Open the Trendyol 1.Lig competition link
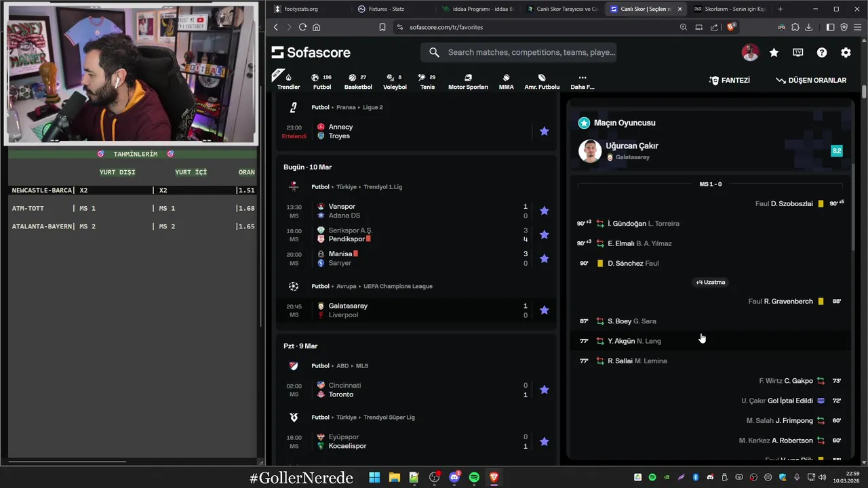This screenshot has height=488, width=868. (382, 186)
